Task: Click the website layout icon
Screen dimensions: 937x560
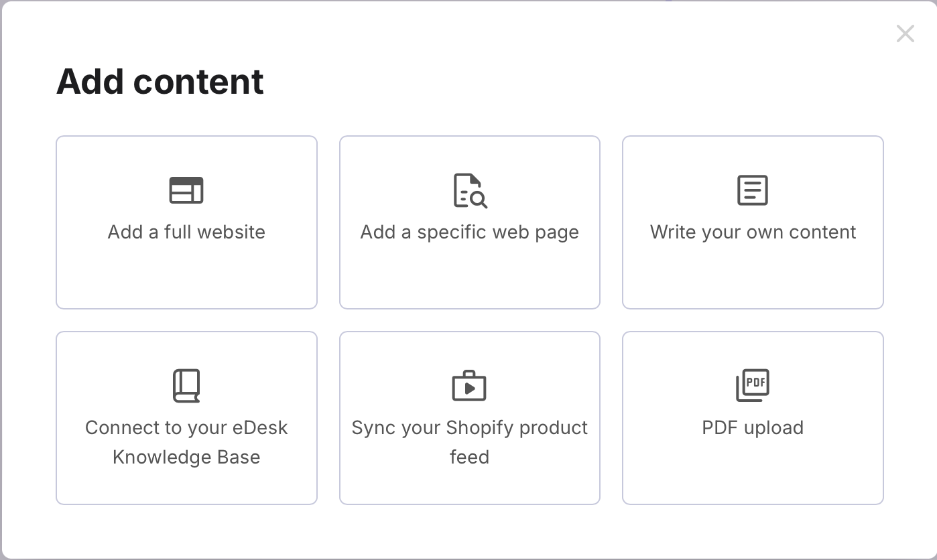Action: (186, 190)
